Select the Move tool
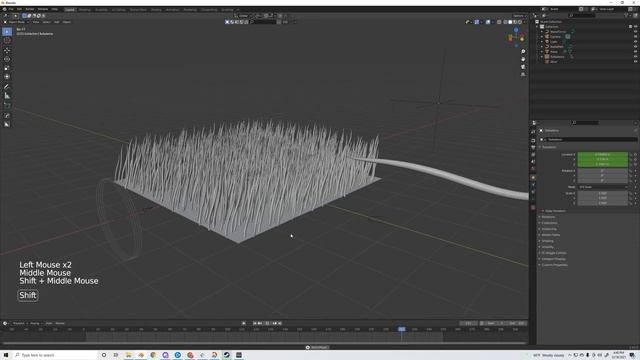The height and width of the screenshot is (360, 640). (x=7, y=51)
